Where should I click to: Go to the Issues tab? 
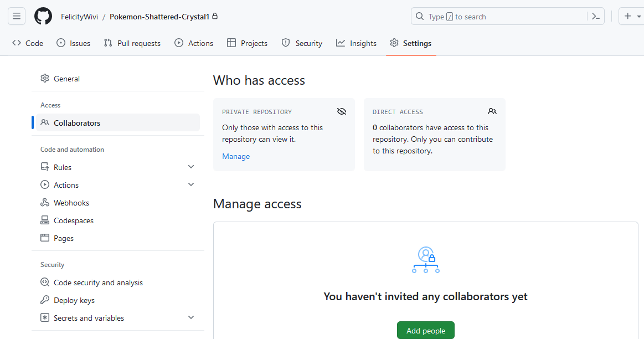point(74,43)
